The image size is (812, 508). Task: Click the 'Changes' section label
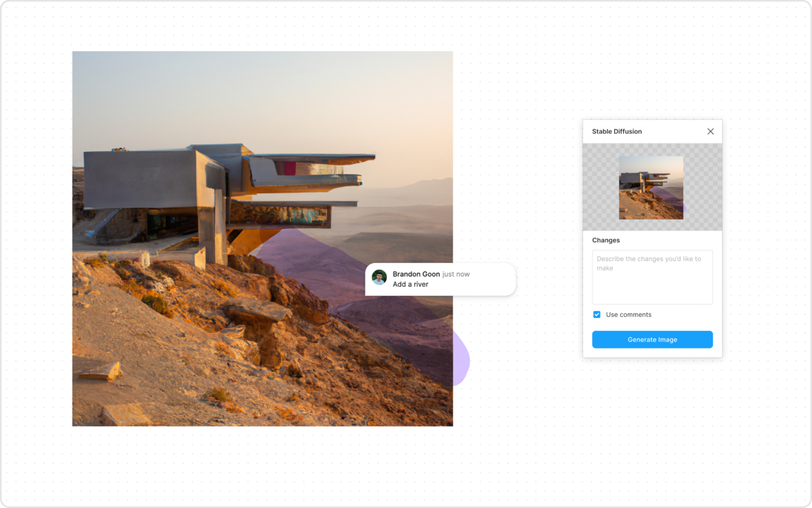pos(606,240)
